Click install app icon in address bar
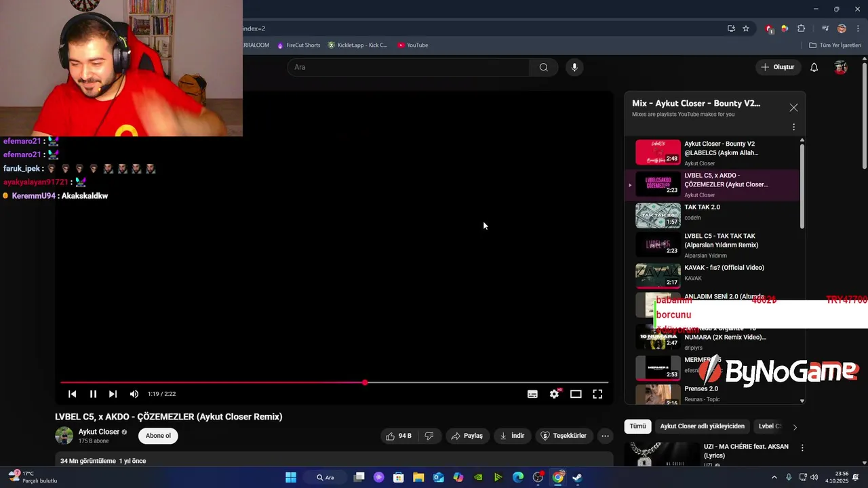 (x=731, y=28)
